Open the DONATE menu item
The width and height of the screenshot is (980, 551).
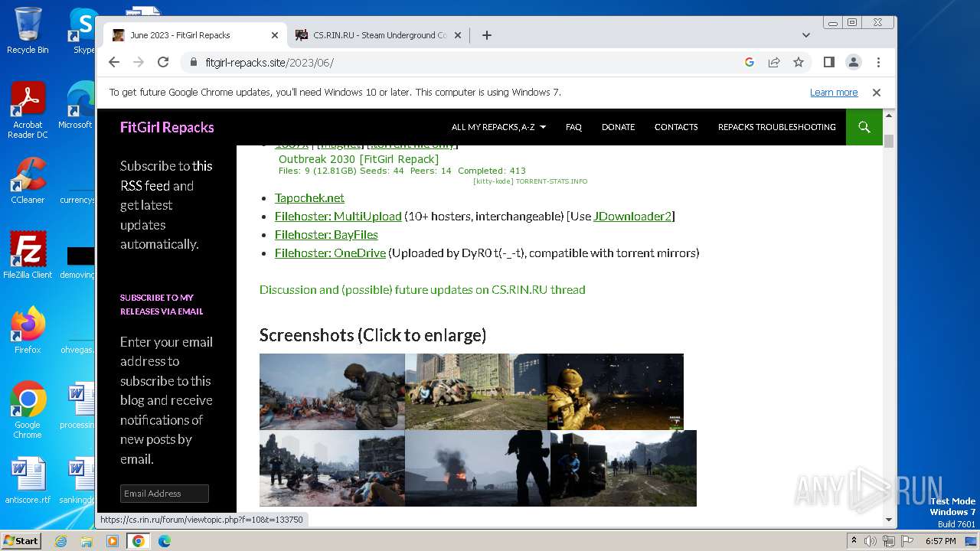(x=618, y=127)
